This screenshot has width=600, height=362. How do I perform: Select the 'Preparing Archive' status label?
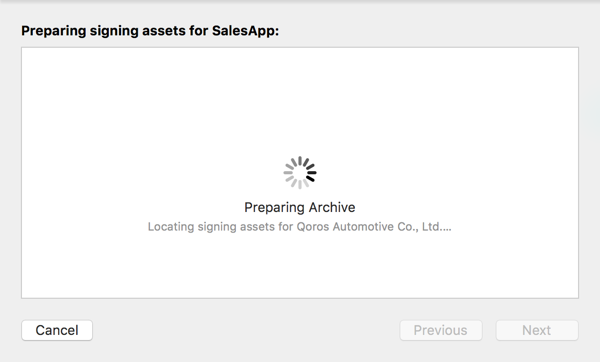(x=300, y=207)
